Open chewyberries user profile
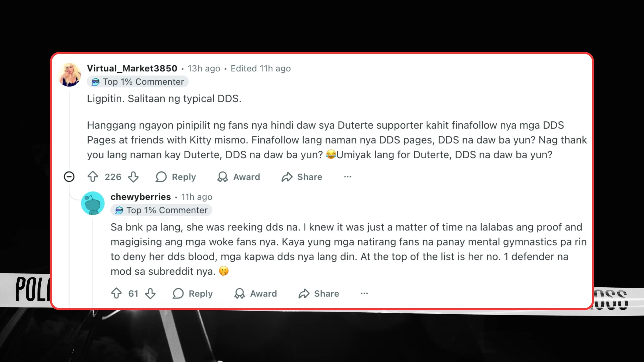The width and height of the screenshot is (644, 362). tap(141, 197)
